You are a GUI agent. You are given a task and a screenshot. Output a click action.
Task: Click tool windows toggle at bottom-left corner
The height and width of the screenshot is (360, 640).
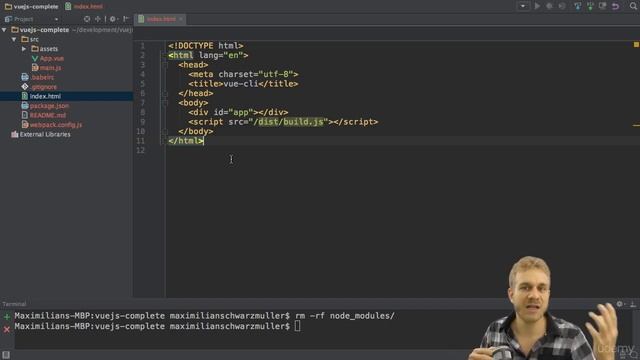pyautogui.click(x=6, y=355)
